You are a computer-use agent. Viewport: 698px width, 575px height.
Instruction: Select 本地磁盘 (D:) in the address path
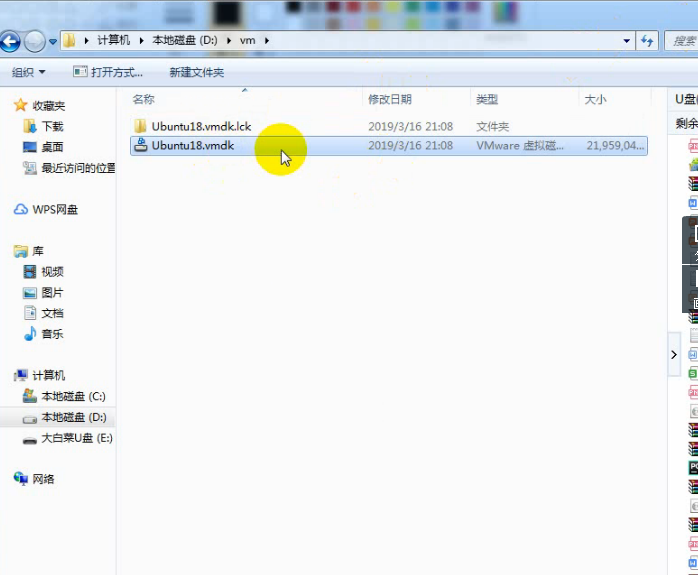(185, 40)
